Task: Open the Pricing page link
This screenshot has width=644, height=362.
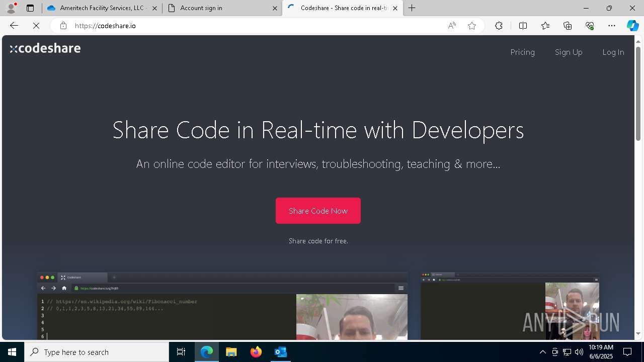Action: coord(522,52)
